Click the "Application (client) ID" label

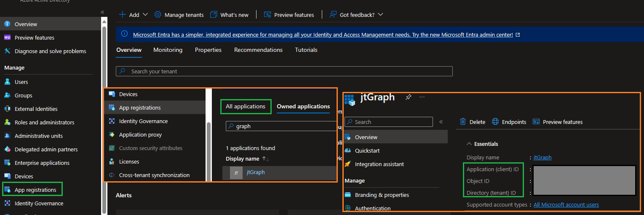[492, 169]
